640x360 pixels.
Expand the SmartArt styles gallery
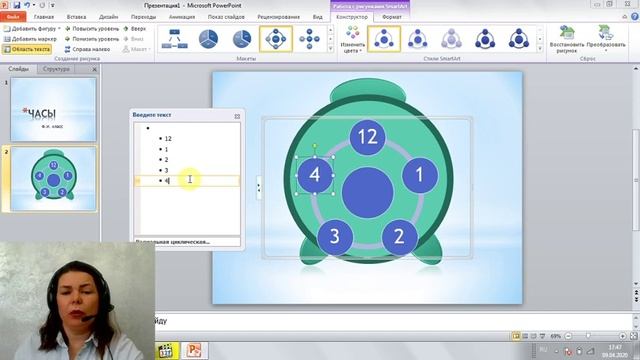(x=540, y=49)
